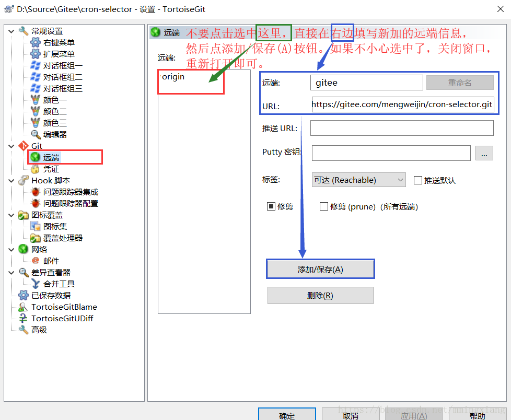Image resolution: width=511 pixels, height=420 pixels.
Task: Close the TortoiseGit settings window
Action: pyautogui.click(x=500, y=9)
